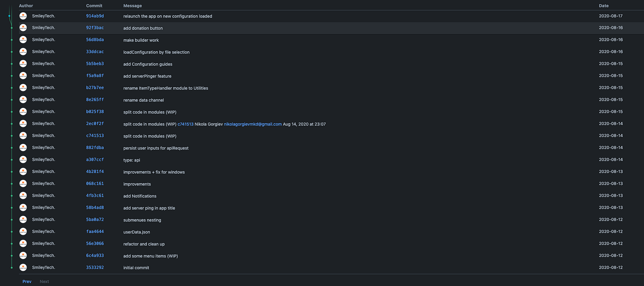Click the Date column header
Image resolution: width=644 pixels, height=286 pixels.
tap(604, 5)
